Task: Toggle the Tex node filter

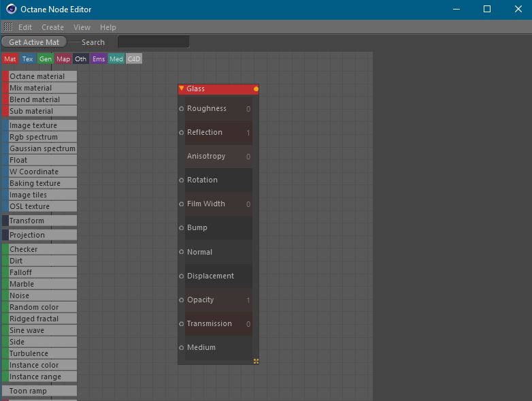Action: [27, 59]
